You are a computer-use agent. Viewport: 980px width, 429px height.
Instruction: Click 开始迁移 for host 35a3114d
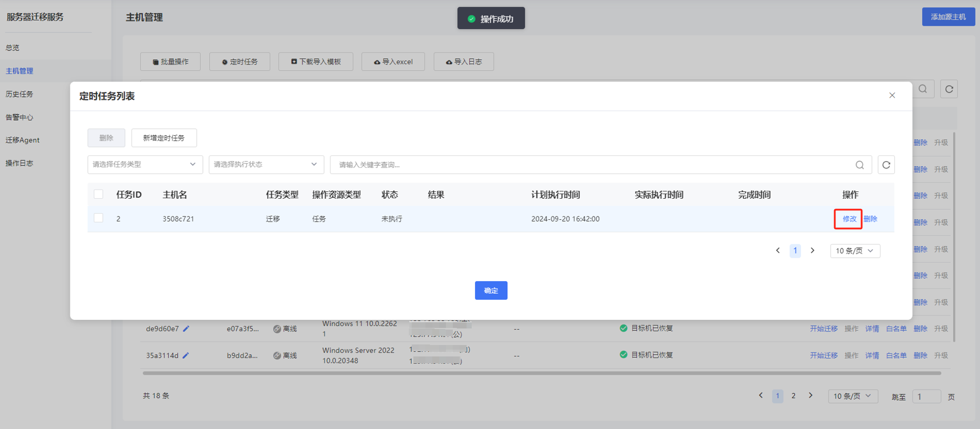pyautogui.click(x=823, y=355)
